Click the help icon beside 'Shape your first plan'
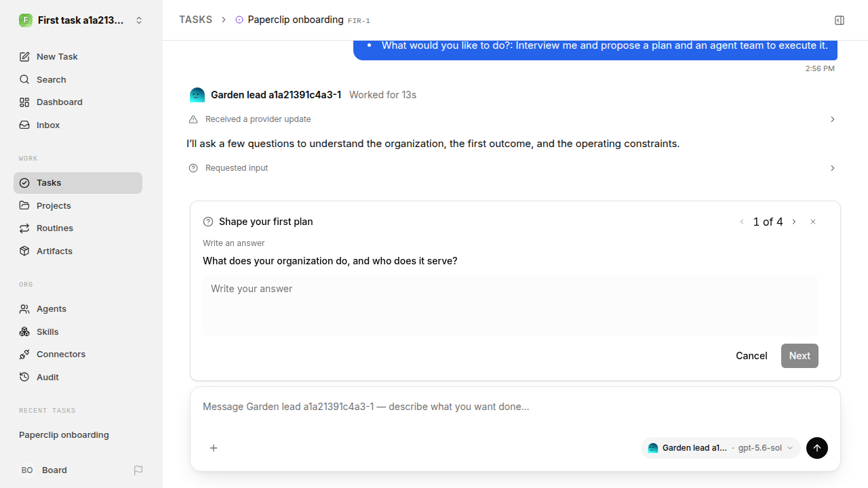 (x=208, y=222)
